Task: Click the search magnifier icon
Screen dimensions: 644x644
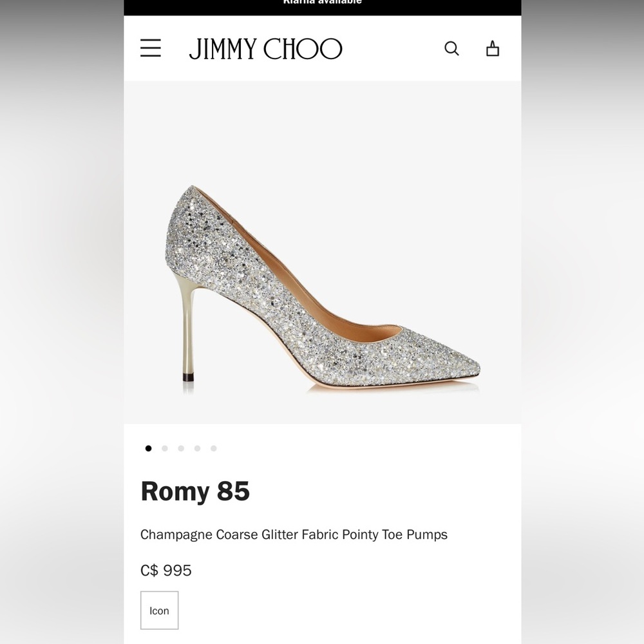Action: point(451,48)
